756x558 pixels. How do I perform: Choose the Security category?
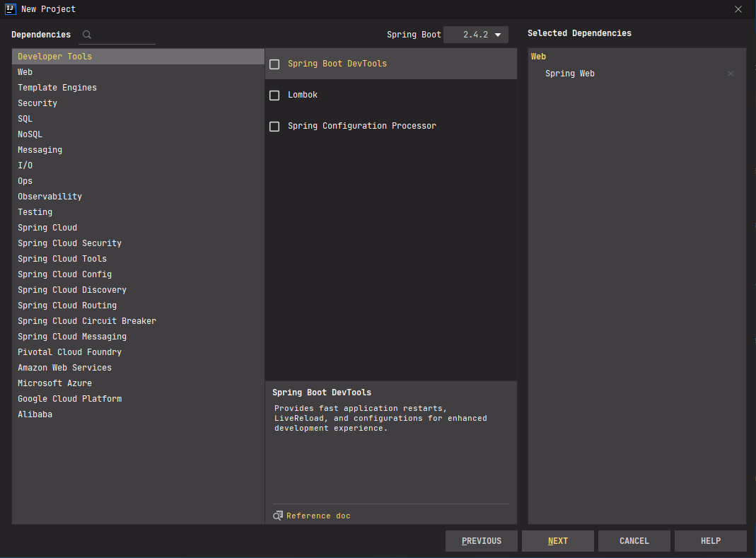point(139,103)
